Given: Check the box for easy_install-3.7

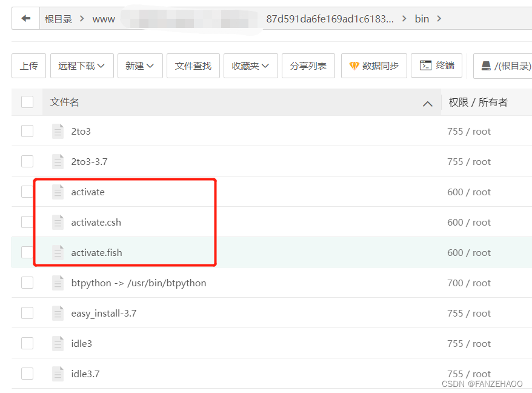Looking at the screenshot, I should tap(27, 313).
